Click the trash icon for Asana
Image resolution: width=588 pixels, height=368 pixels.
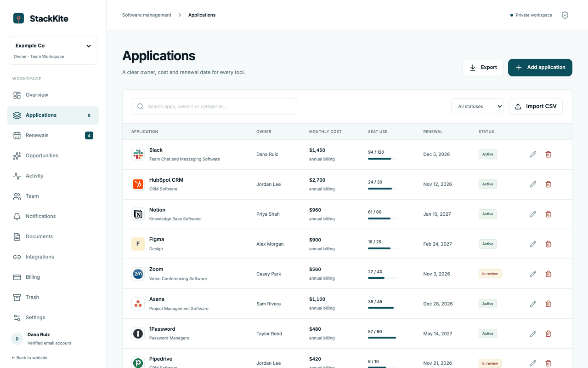(548, 304)
